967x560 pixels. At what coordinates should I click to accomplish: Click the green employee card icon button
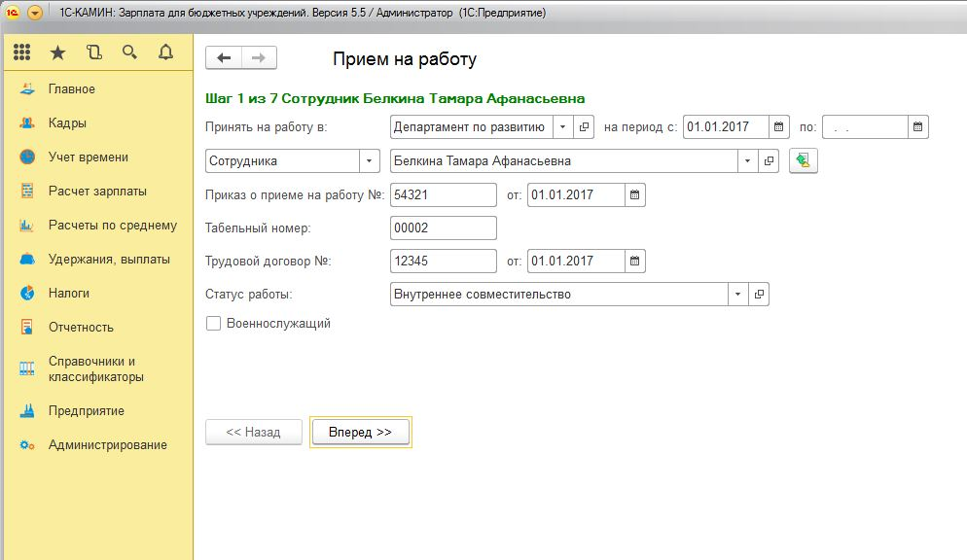803,161
